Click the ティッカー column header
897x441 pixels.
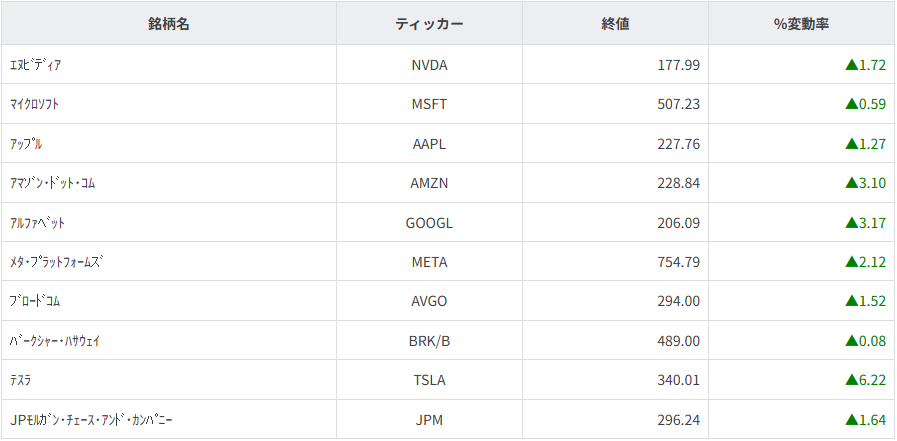pyautogui.click(x=429, y=24)
